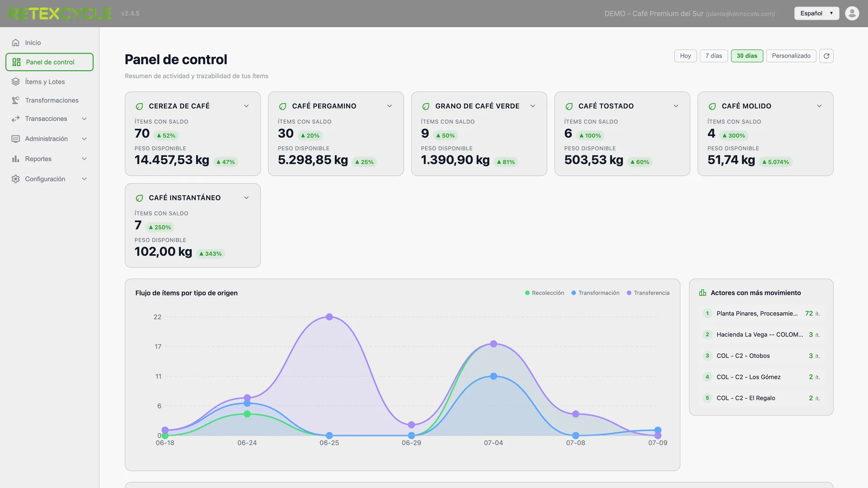Expand the Café Molido card
Viewport: 868px width, 488px height.
819,106
